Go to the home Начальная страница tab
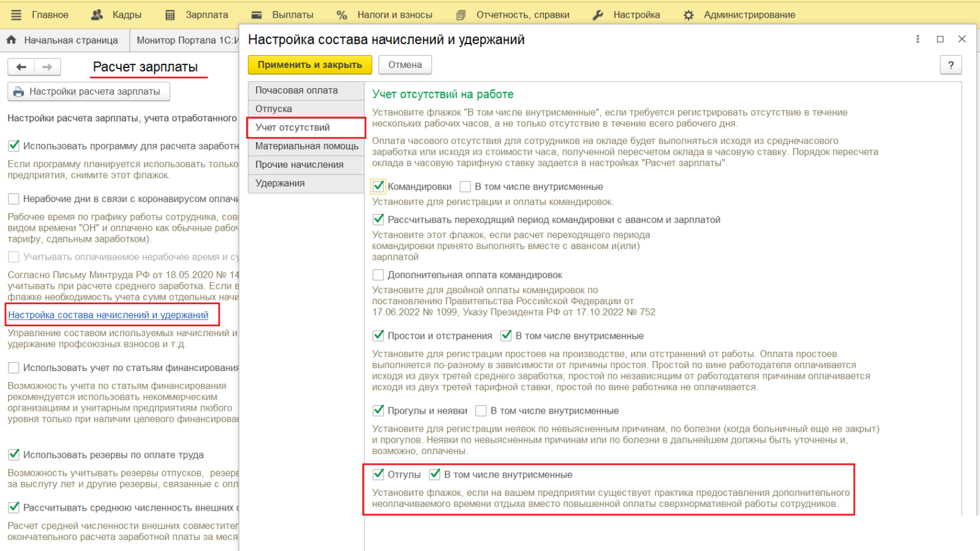Image resolution: width=980 pixels, height=551 pixels. [62, 40]
